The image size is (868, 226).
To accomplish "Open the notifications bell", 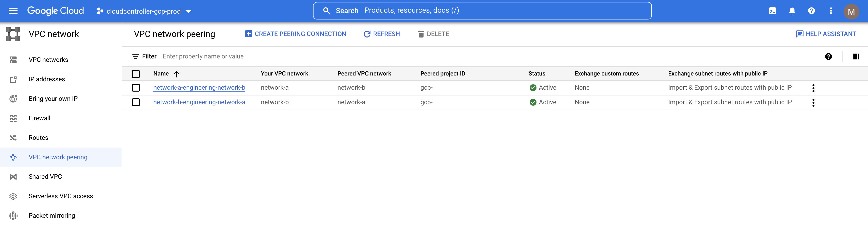I will 792,11.
